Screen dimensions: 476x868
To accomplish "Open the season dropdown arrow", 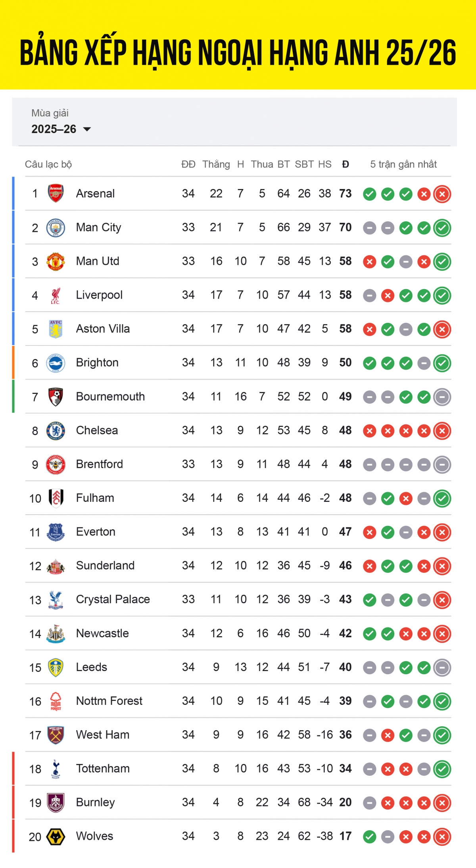I will pos(87,129).
